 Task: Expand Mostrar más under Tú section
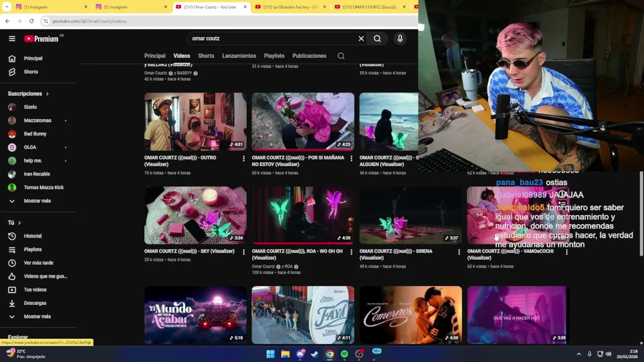coord(38,317)
